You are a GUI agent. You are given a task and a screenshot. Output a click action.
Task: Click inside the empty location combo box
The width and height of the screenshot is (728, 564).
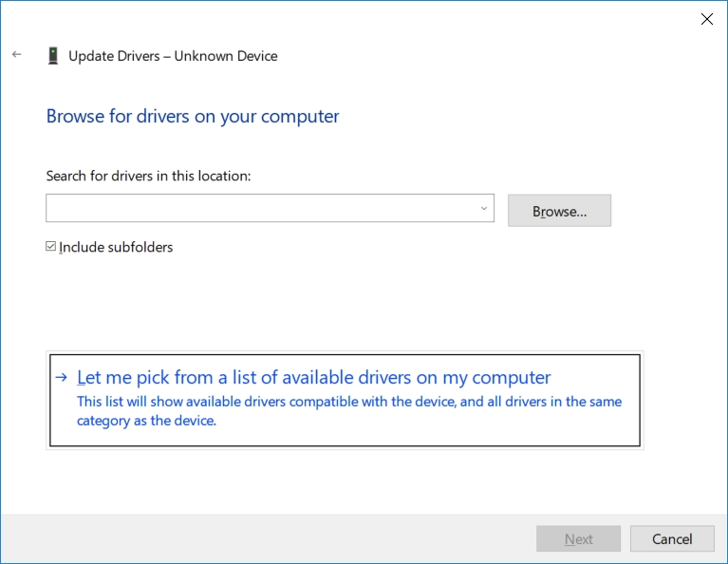[x=263, y=208]
